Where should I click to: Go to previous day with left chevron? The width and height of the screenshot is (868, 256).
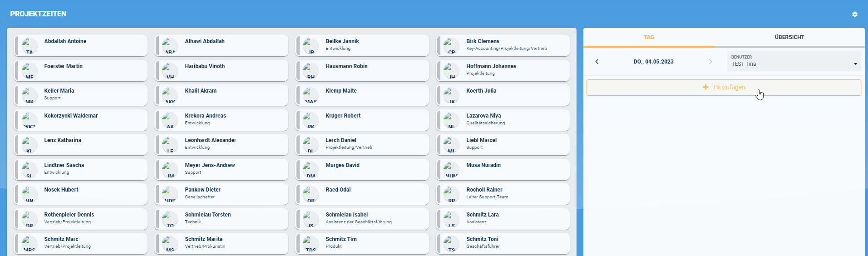pyautogui.click(x=597, y=62)
